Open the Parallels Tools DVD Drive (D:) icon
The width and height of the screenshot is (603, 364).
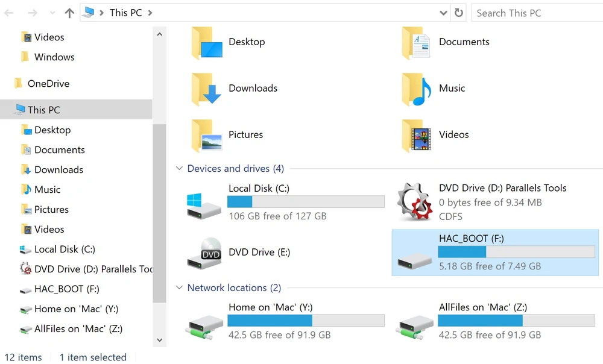[415, 202]
